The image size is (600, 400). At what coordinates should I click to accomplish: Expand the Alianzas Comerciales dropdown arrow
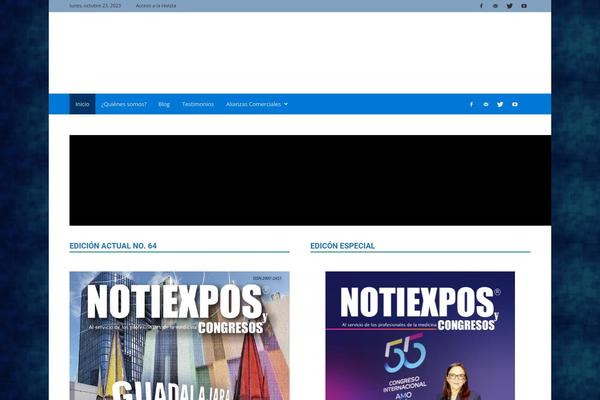point(286,104)
